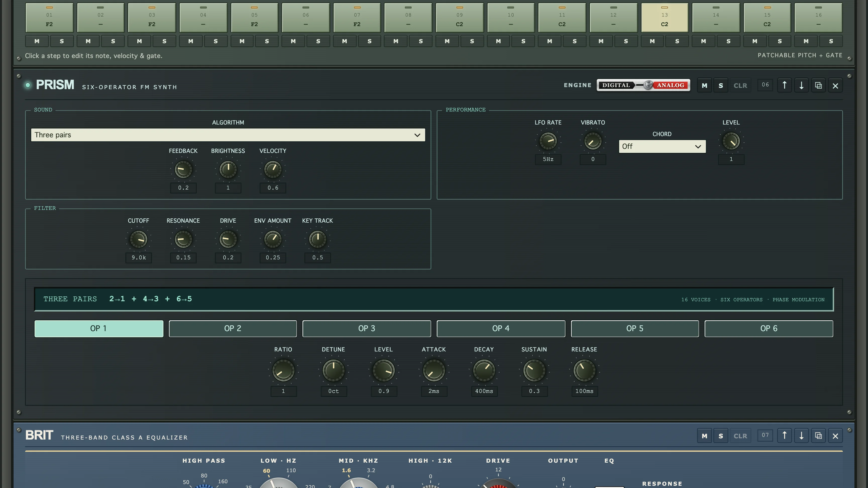Click sequencer step 09 pad
The height and width of the screenshot is (488, 868).
point(459,18)
